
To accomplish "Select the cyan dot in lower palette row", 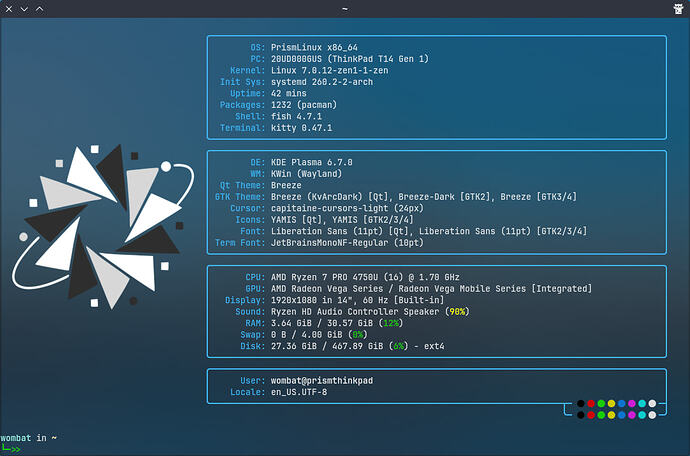I will (x=642, y=415).
